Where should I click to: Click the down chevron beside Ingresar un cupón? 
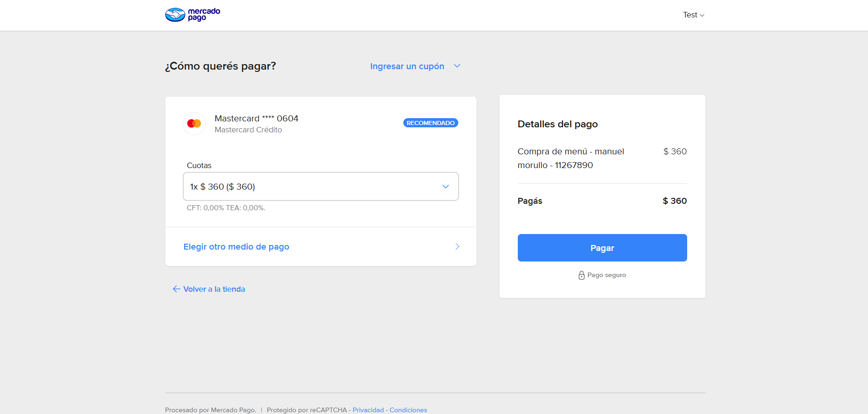click(x=457, y=66)
